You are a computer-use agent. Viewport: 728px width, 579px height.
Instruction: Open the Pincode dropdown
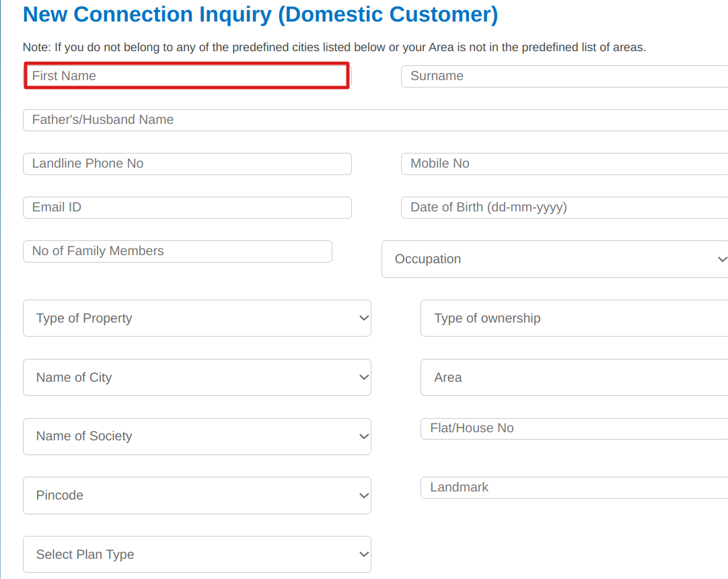(x=196, y=496)
